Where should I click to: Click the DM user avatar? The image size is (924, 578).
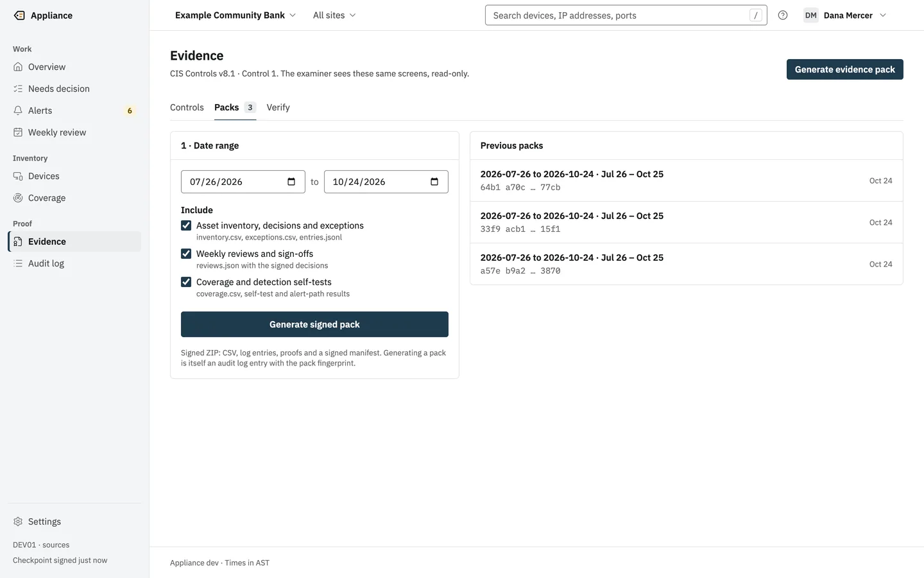point(811,15)
